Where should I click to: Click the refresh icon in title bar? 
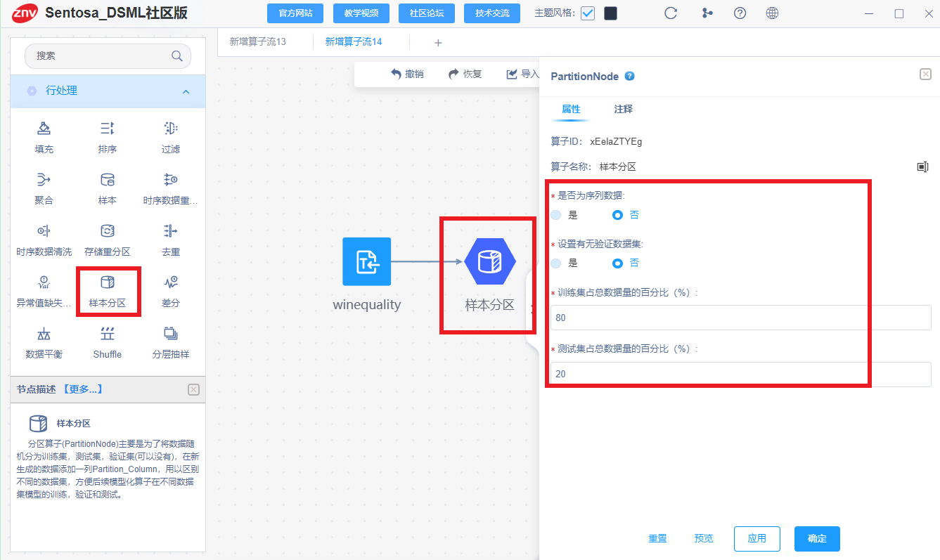[x=671, y=13]
